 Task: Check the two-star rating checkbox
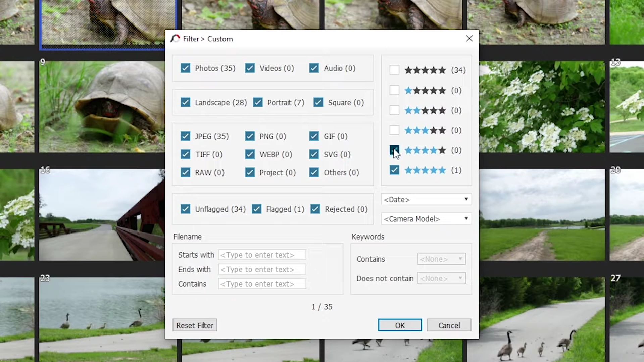point(394,110)
